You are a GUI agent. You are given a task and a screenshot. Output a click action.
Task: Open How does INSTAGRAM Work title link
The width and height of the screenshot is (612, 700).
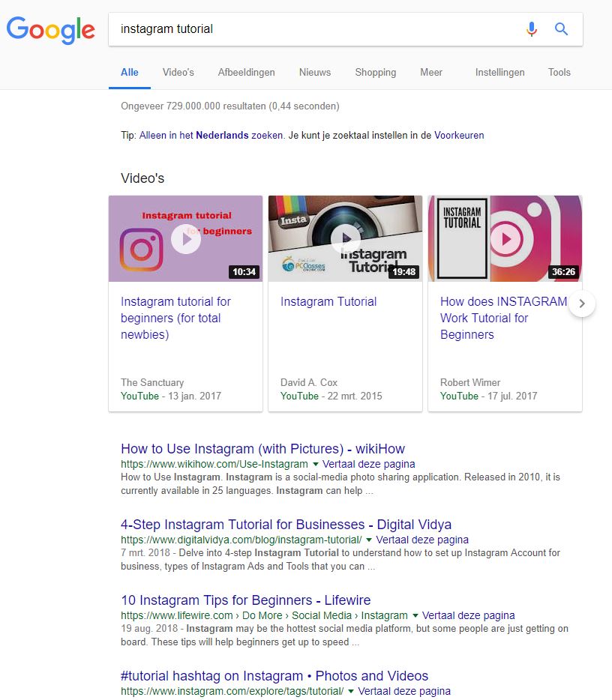point(503,318)
